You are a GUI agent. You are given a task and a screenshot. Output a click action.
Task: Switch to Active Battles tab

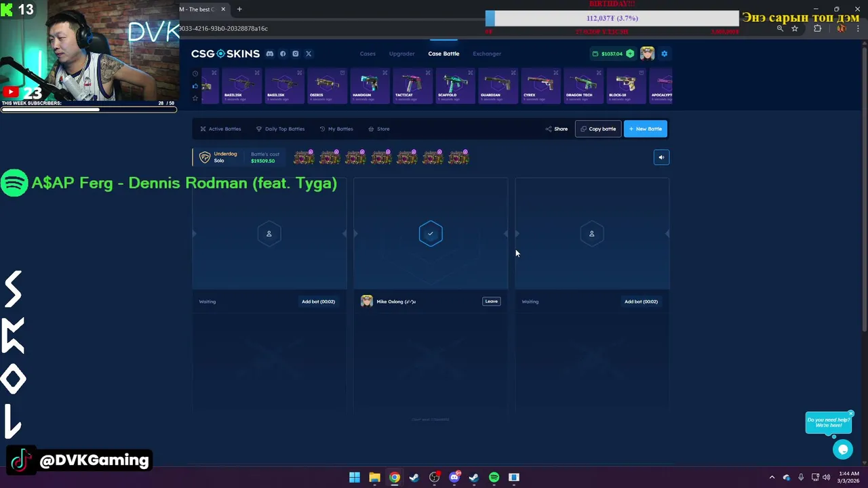click(220, 129)
